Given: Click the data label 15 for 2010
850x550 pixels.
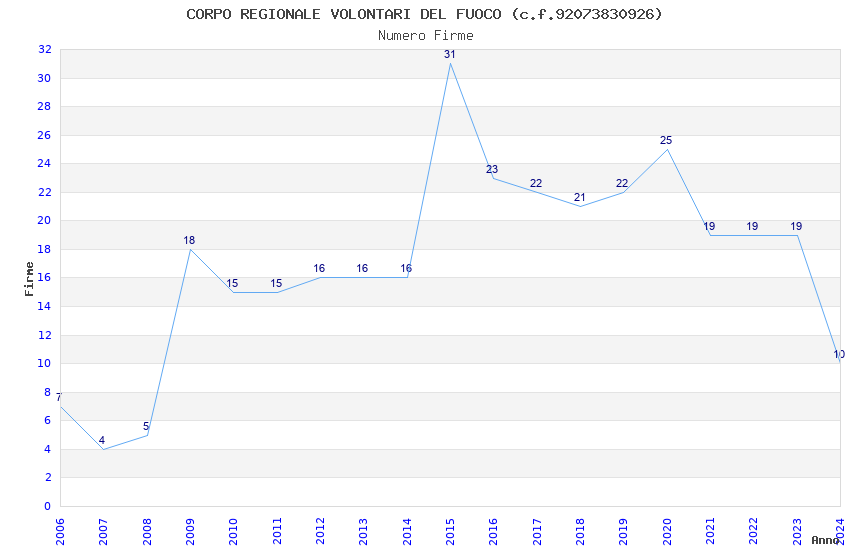Looking at the screenshot, I should coord(232,283).
